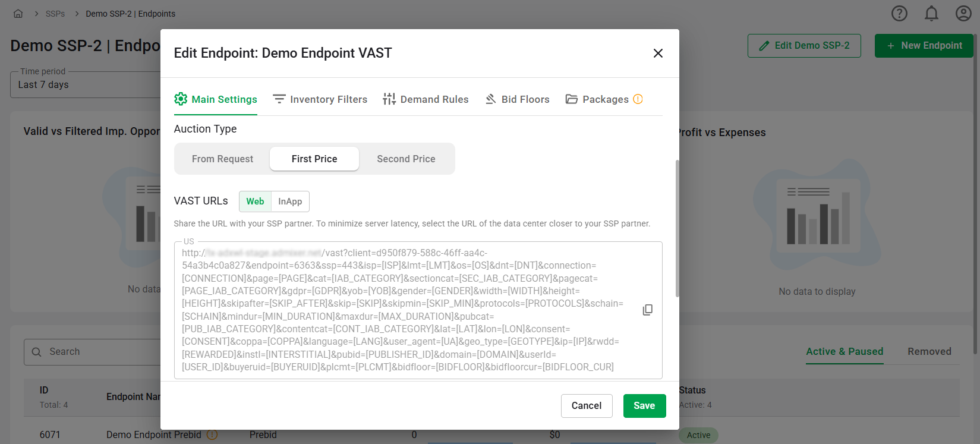Viewport: 980px width, 444px height.
Task: Open the Time period dropdown
Action: coord(83,85)
